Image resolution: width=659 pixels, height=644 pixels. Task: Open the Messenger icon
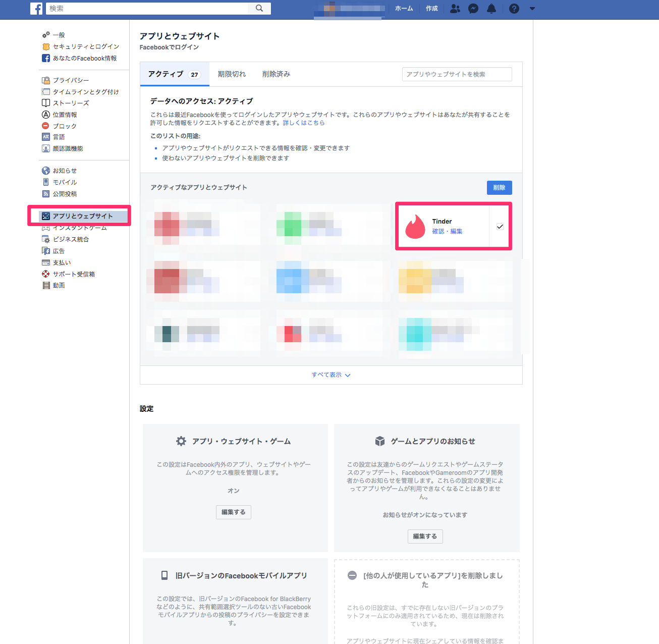coord(473,9)
